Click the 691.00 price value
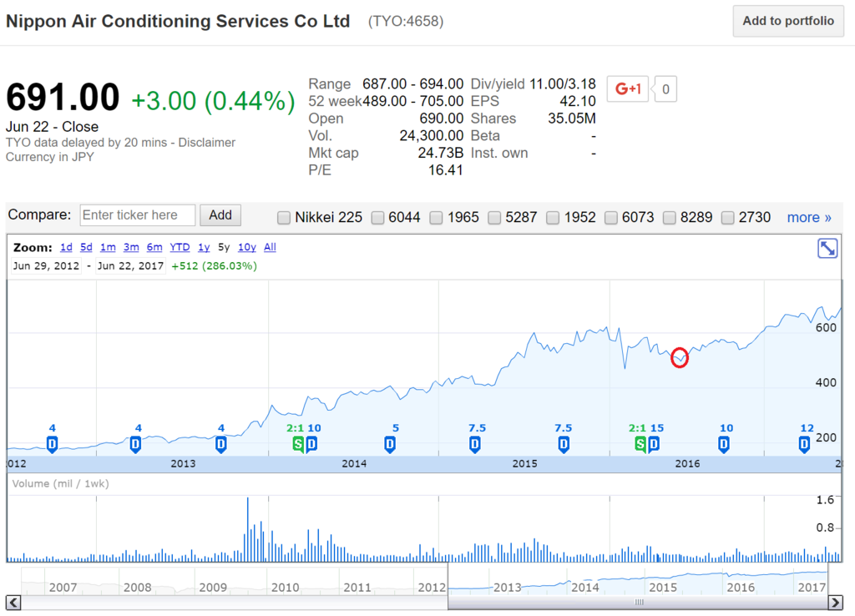Viewport: 855px width, 616px height. [63, 97]
